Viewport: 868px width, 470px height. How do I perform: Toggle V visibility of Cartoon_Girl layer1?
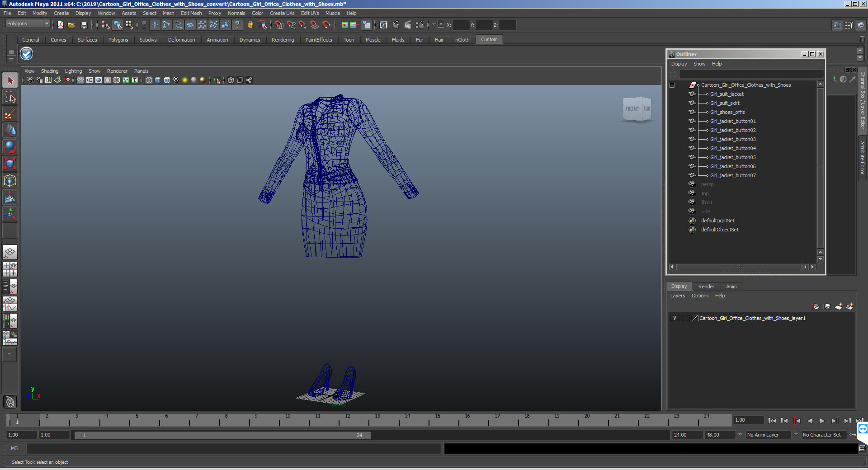click(675, 318)
